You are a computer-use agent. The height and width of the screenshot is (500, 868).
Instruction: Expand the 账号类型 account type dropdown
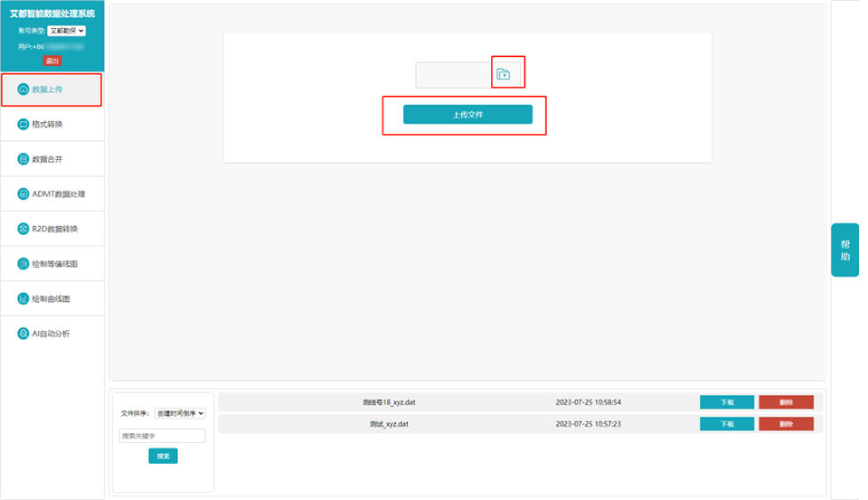coord(66,31)
